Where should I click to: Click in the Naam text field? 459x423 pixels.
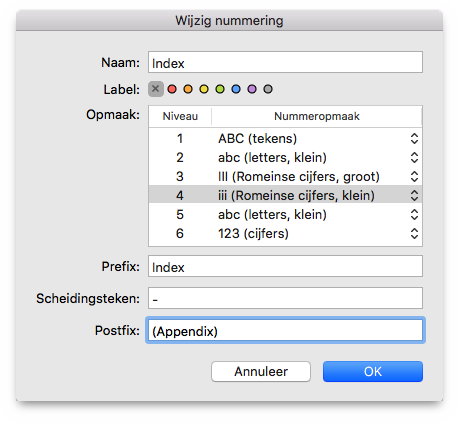[x=285, y=62]
